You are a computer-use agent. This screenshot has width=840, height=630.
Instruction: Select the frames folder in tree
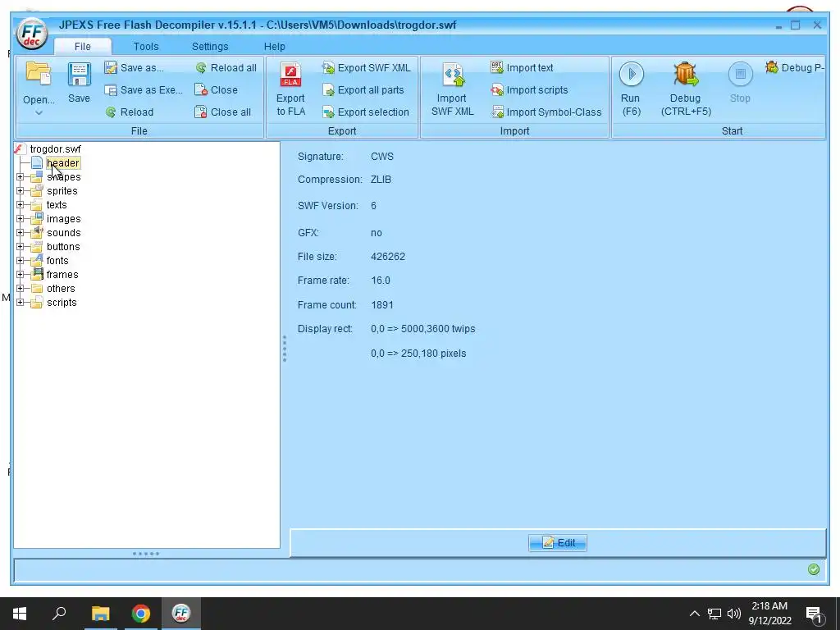(x=62, y=274)
